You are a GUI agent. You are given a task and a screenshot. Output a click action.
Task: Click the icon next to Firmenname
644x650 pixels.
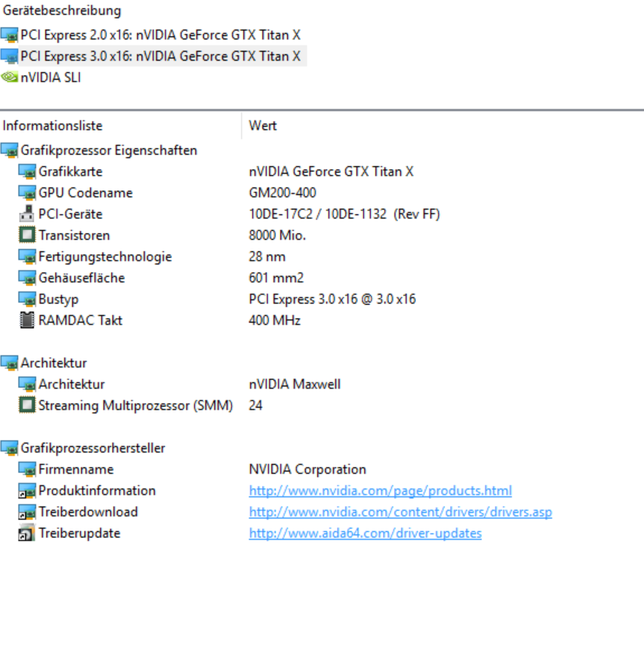pyautogui.click(x=28, y=469)
